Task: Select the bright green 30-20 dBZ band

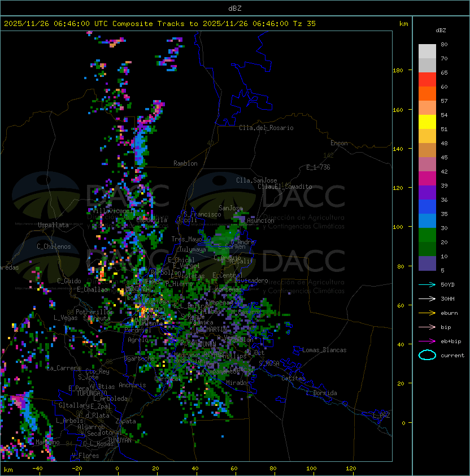Action: point(427,235)
